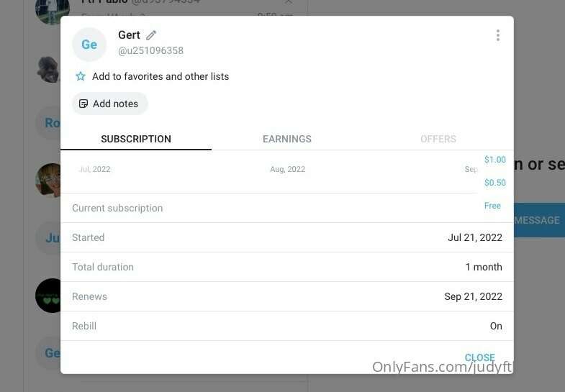565x392 pixels.
Task: Close the subscriber details dialog
Action: pyautogui.click(x=479, y=357)
